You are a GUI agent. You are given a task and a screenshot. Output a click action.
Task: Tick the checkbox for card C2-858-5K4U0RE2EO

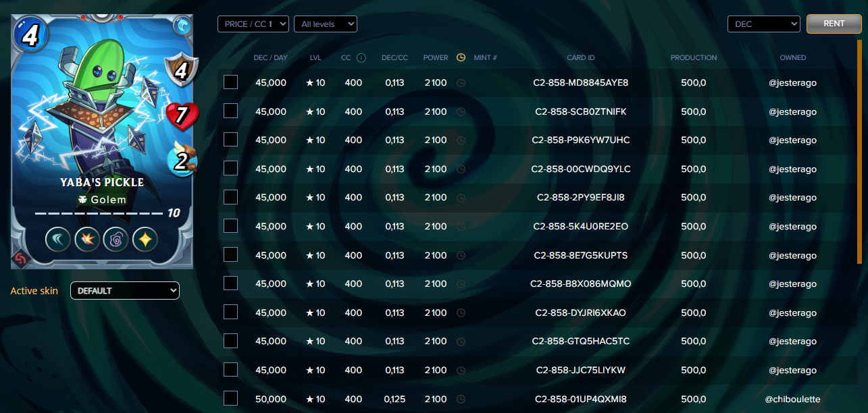[231, 226]
